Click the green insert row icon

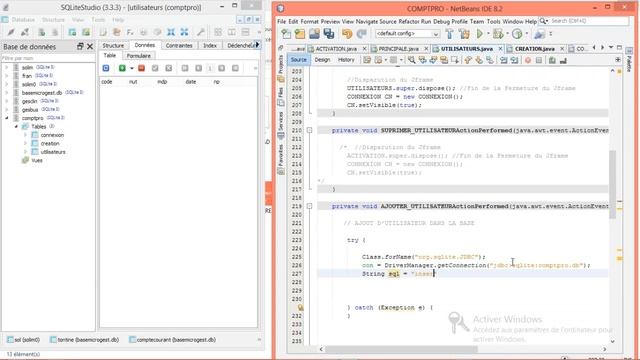(122, 68)
